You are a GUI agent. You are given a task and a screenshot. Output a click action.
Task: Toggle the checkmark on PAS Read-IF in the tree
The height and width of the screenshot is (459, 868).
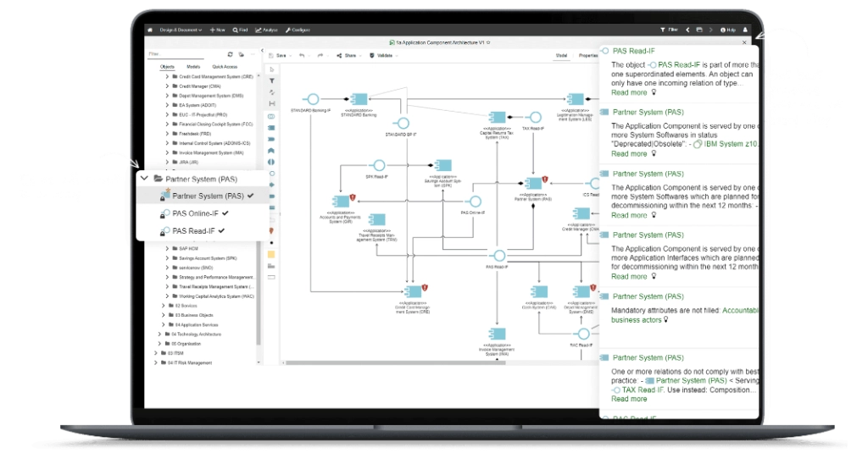221,230
